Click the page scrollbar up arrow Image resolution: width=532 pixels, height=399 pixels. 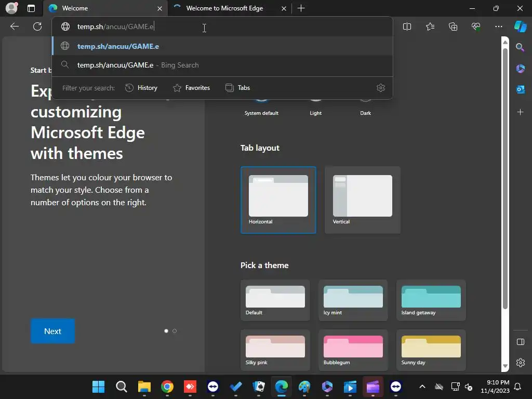point(505,42)
